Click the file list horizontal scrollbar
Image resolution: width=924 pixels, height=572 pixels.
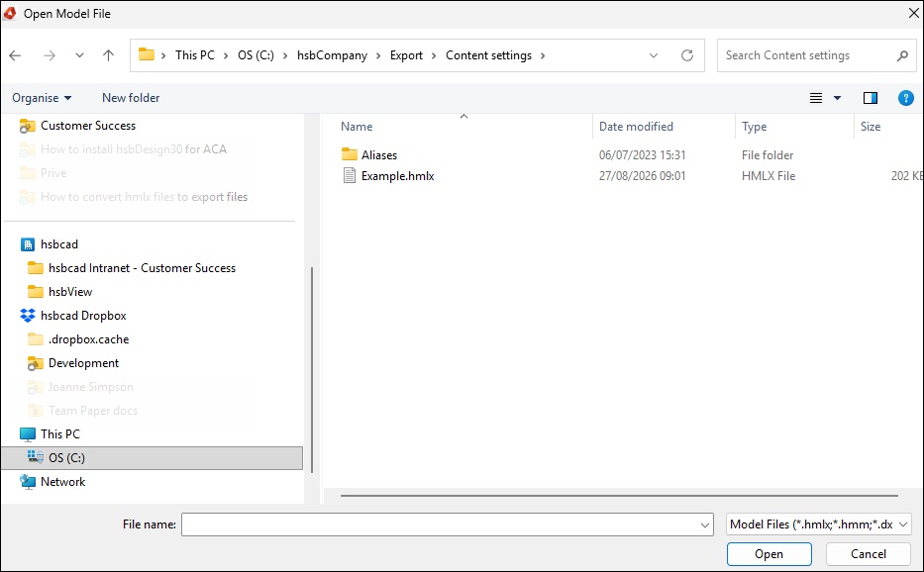pyautogui.click(x=619, y=496)
